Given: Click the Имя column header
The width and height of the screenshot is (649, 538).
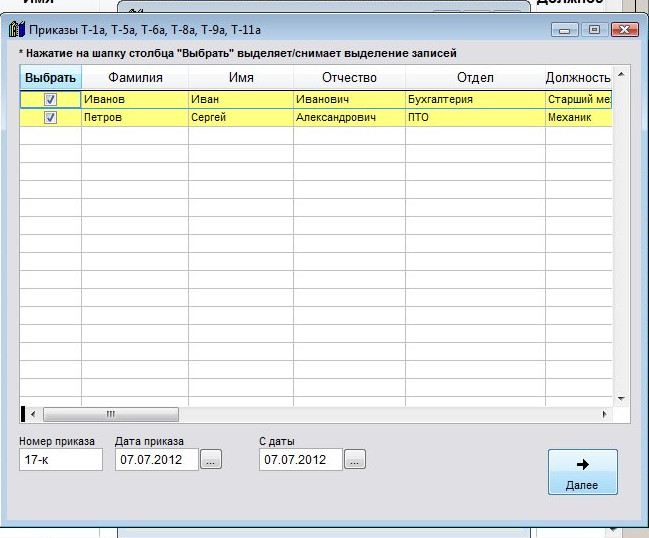Looking at the screenshot, I should pos(241,78).
